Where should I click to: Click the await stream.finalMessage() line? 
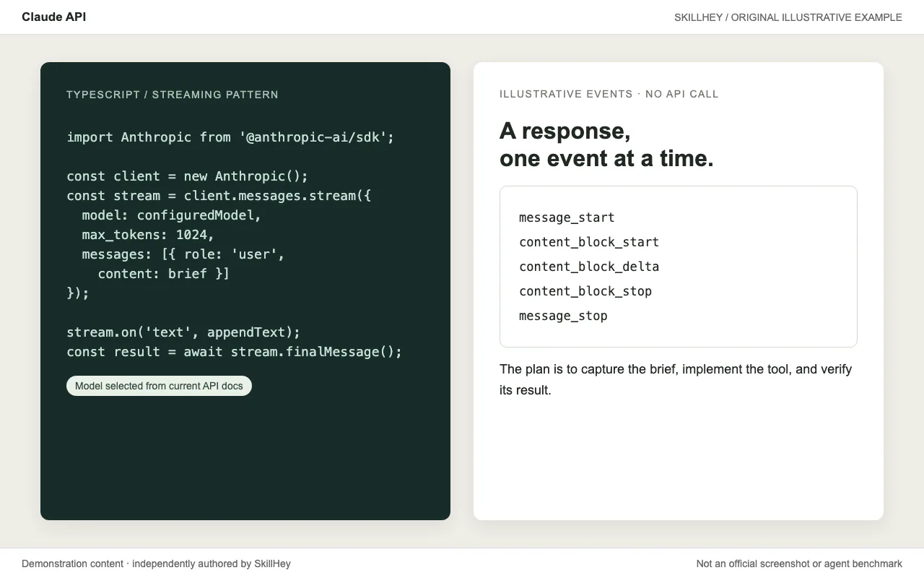[x=235, y=352]
